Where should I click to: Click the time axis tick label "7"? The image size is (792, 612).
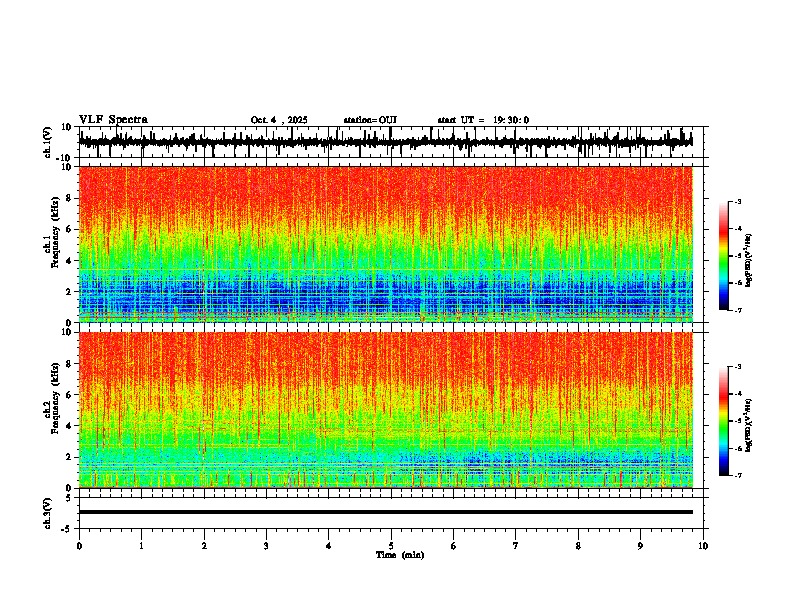click(x=516, y=546)
